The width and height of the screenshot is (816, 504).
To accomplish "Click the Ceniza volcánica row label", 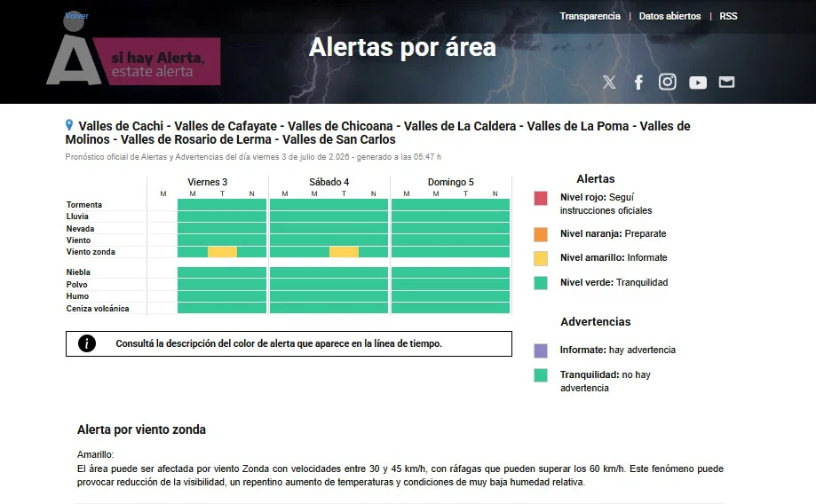I will pos(98,309).
